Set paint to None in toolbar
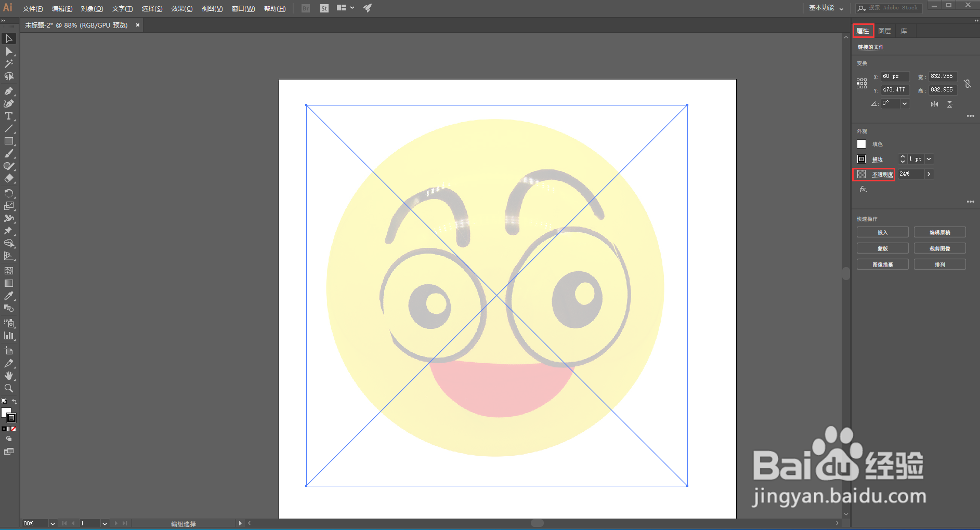Image resolution: width=980 pixels, height=530 pixels. [x=14, y=429]
